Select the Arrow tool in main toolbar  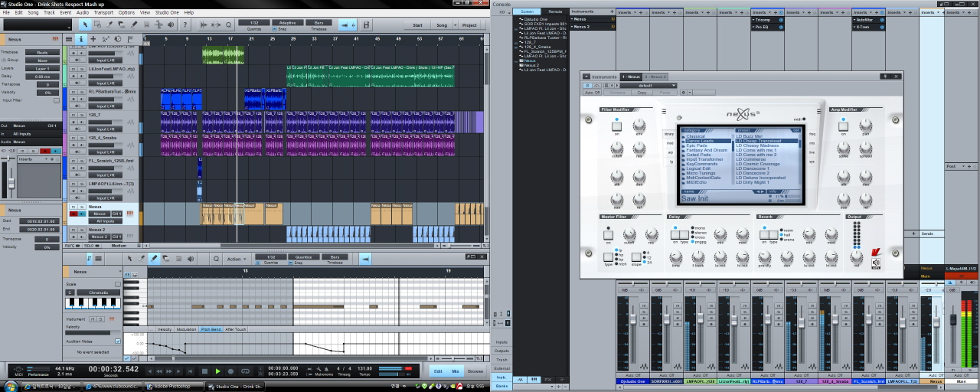click(x=85, y=24)
